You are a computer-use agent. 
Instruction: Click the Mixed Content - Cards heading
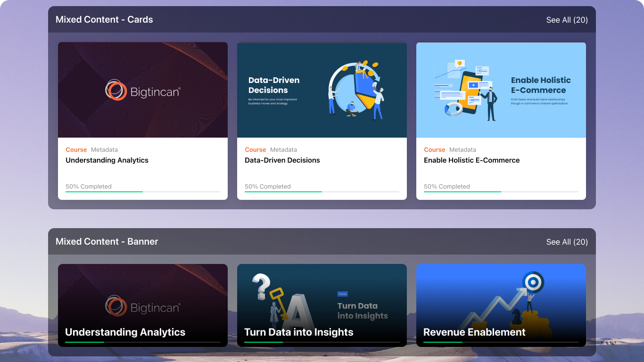[x=104, y=20]
